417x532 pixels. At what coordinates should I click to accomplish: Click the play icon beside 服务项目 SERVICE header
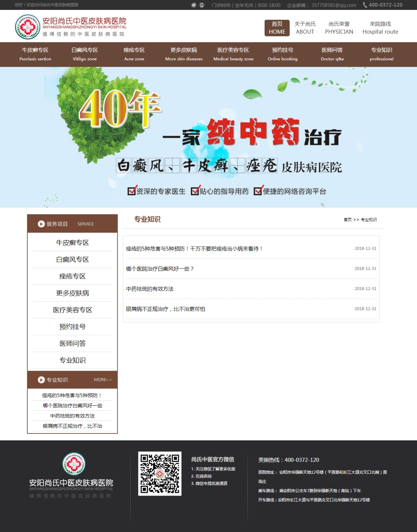(x=40, y=224)
